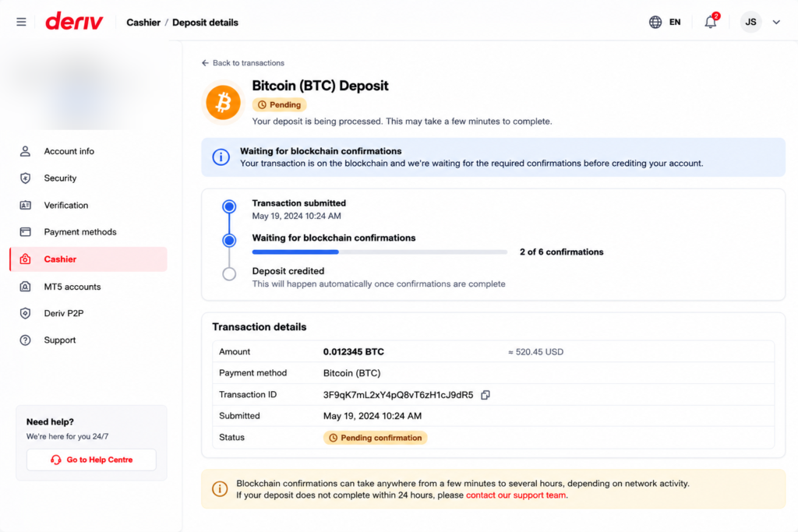Click the Account info person icon

26,151
